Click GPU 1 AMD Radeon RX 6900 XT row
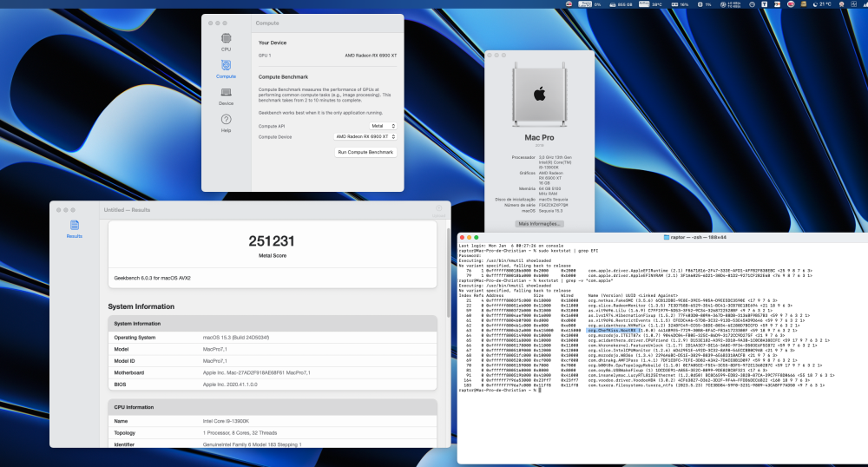 [x=327, y=56]
